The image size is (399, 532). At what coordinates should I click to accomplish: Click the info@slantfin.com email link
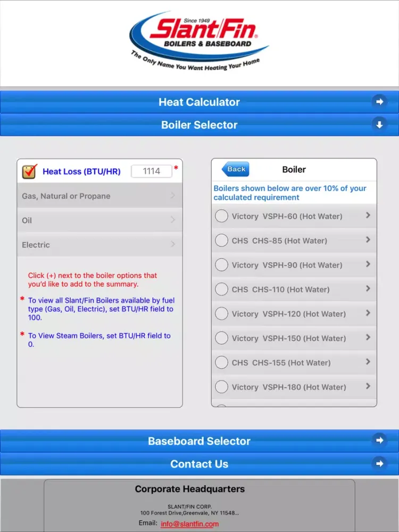pos(190,524)
